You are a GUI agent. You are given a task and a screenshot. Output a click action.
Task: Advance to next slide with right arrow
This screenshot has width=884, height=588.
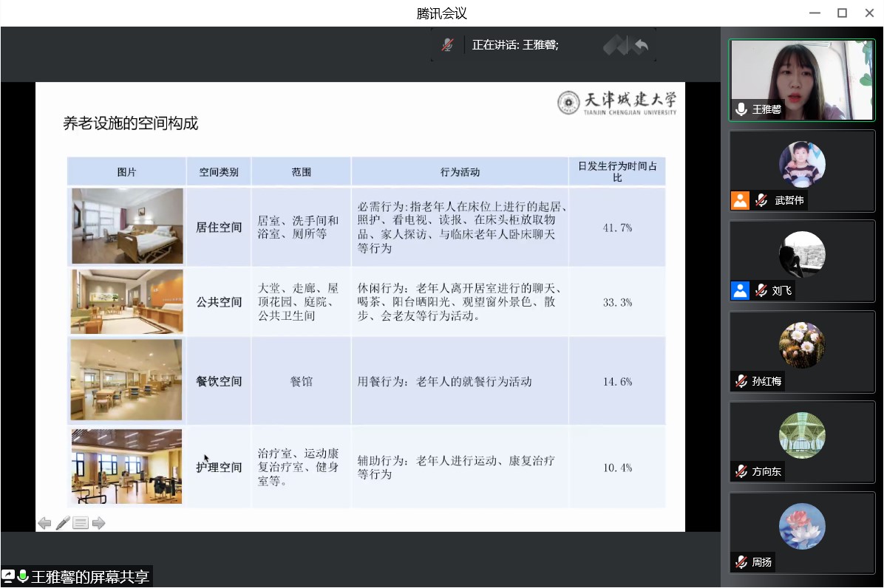[99, 523]
